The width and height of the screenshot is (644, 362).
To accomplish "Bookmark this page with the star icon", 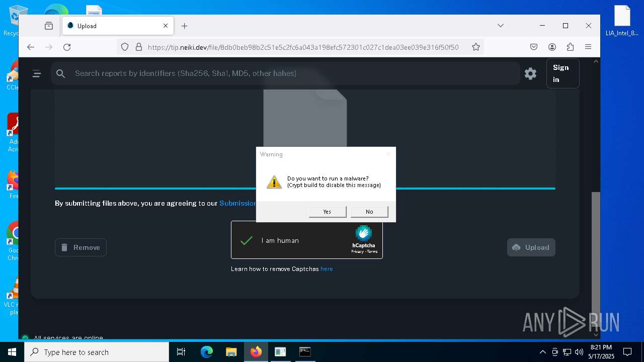I will point(476,47).
